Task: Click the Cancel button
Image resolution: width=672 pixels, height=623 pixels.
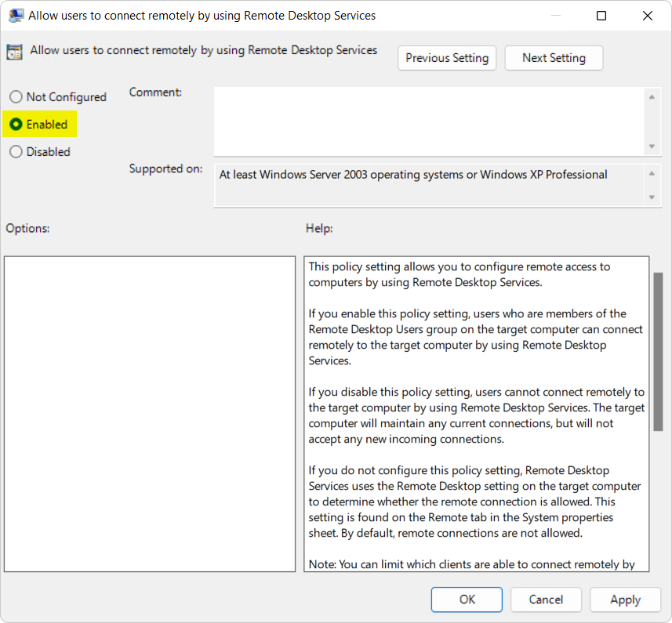Action: pos(546,599)
